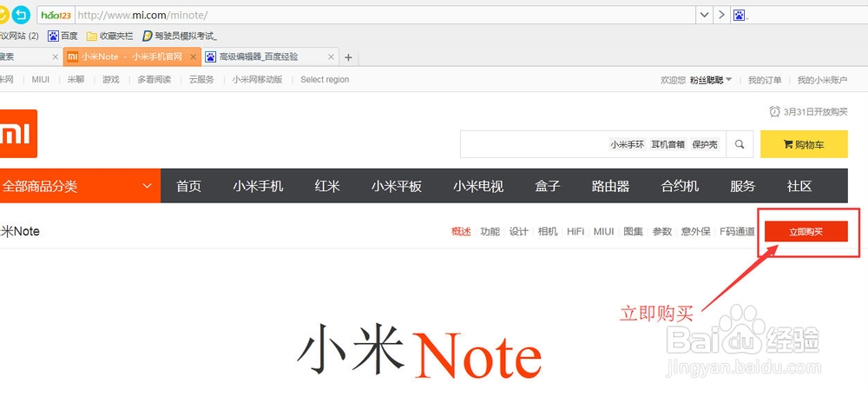The width and height of the screenshot is (868, 397).
Task: Open the address bar history dropdown
Action: 704,15
